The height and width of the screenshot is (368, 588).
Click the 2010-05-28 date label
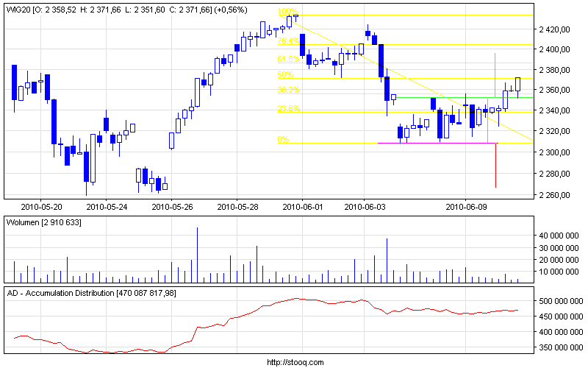point(237,207)
